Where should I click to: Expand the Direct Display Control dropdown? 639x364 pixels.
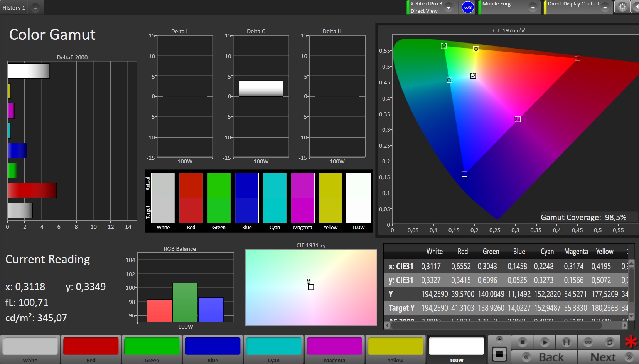click(605, 7)
